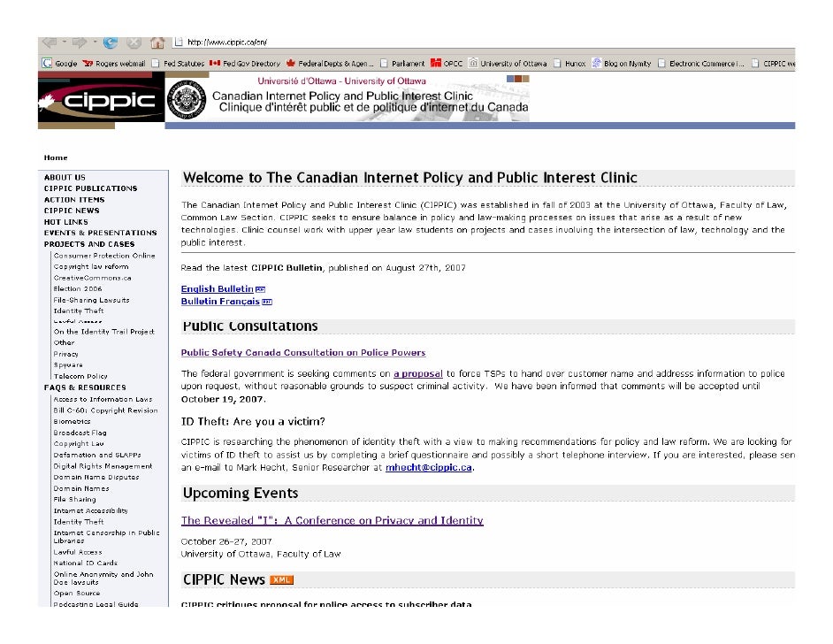Reload the page using the refresh icon
The height and width of the screenshot is (644, 833).
click(x=111, y=42)
